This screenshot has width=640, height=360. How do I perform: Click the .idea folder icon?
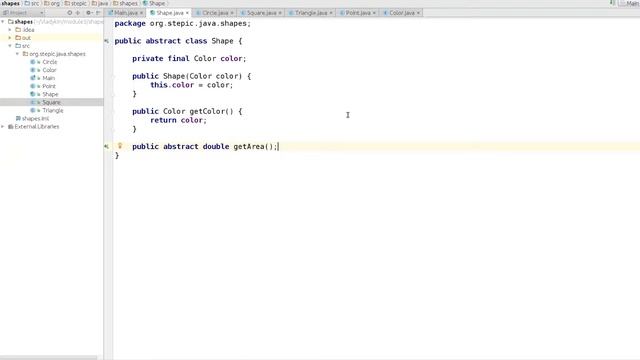point(18,30)
